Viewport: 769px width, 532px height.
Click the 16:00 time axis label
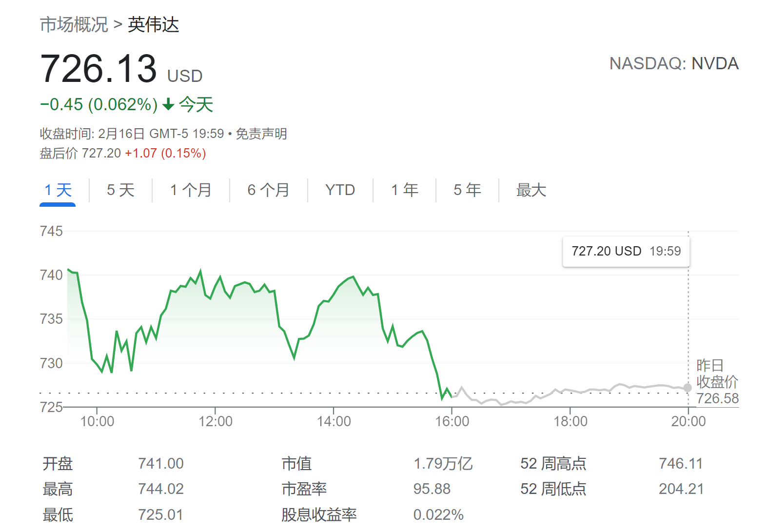[452, 421]
